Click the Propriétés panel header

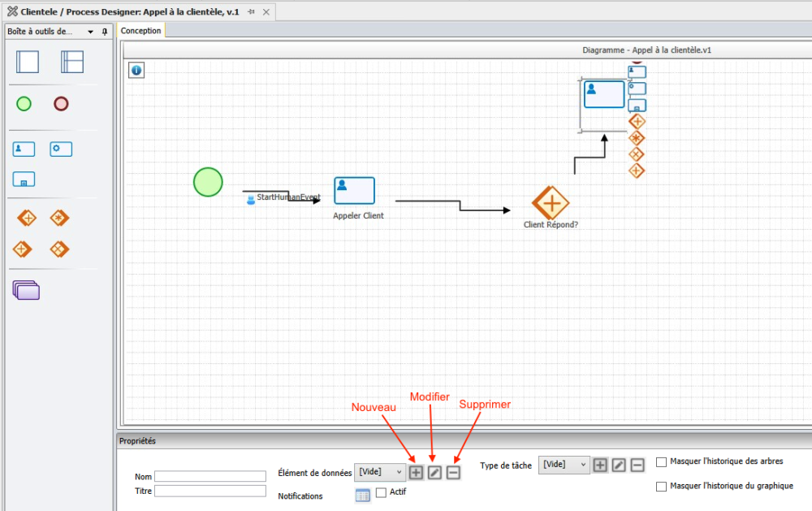[x=464, y=440]
